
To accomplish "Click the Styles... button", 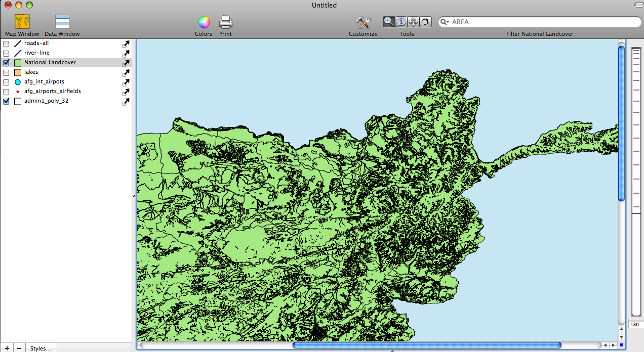I will [x=41, y=348].
